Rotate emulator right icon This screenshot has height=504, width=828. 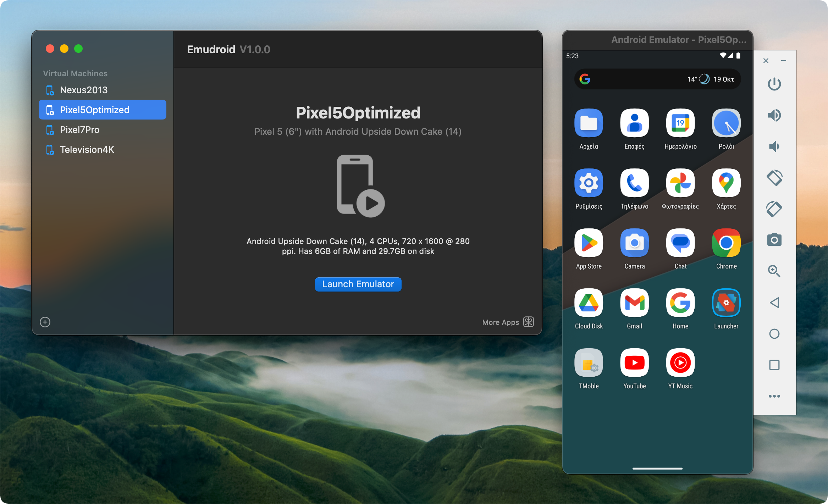click(774, 209)
